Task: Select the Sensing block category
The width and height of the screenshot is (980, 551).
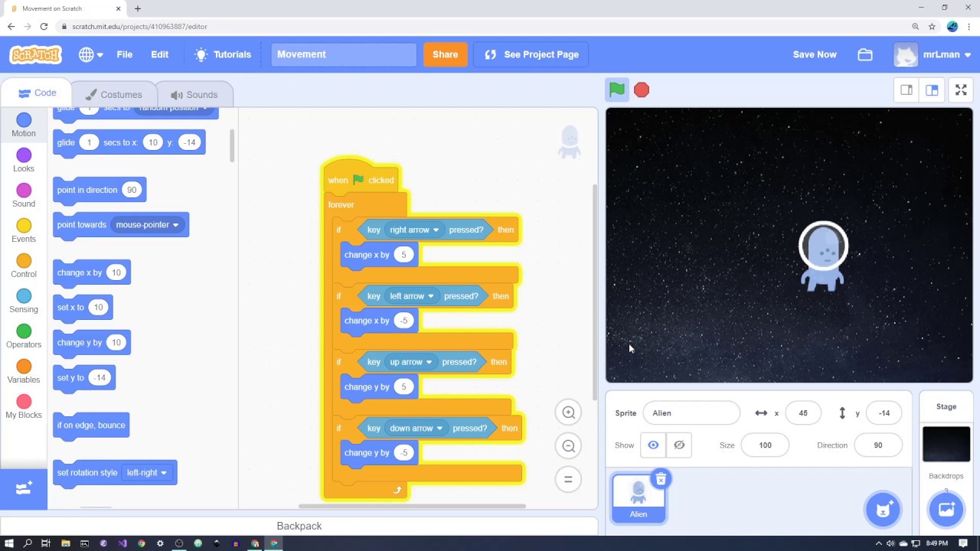Action: [x=24, y=302]
